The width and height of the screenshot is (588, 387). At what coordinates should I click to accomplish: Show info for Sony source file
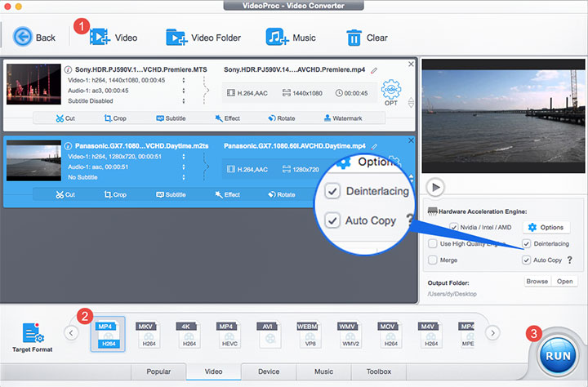click(68, 69)
